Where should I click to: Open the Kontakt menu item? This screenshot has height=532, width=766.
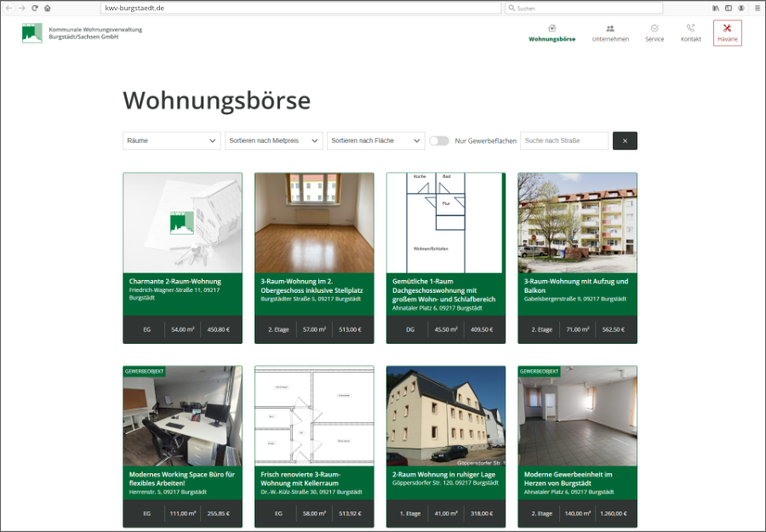point(691,33)
